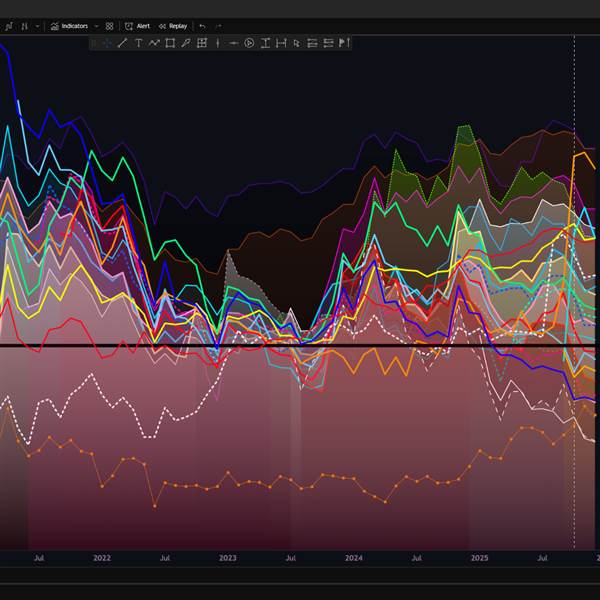Select the rectangle shape tool
The width and height of the screenshot is (600, 600).
pos(170,43)
